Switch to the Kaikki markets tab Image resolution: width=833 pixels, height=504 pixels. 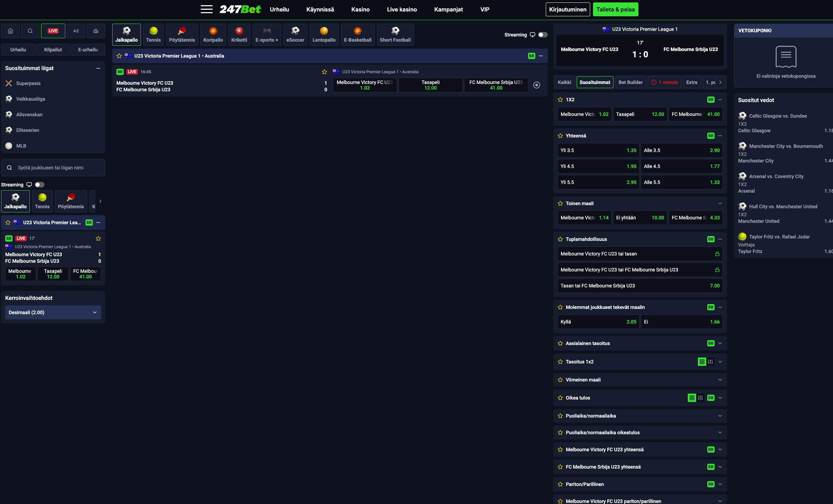(x=564, y=82)
